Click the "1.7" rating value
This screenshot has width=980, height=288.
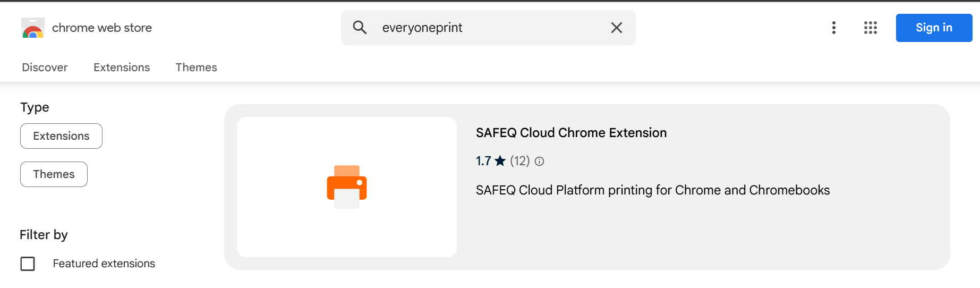pos(483,161)
